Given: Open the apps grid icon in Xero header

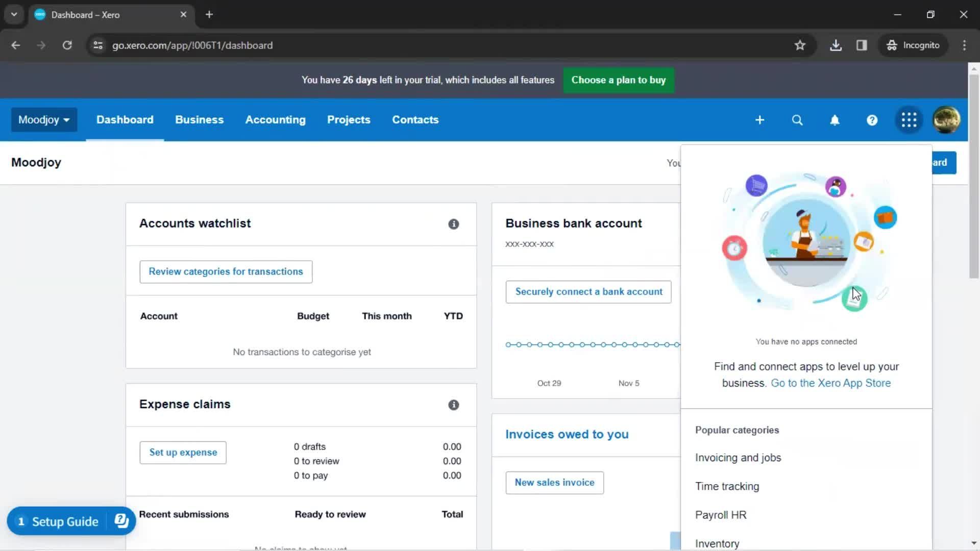Looking at the screenshot, I should coord(909,120).
